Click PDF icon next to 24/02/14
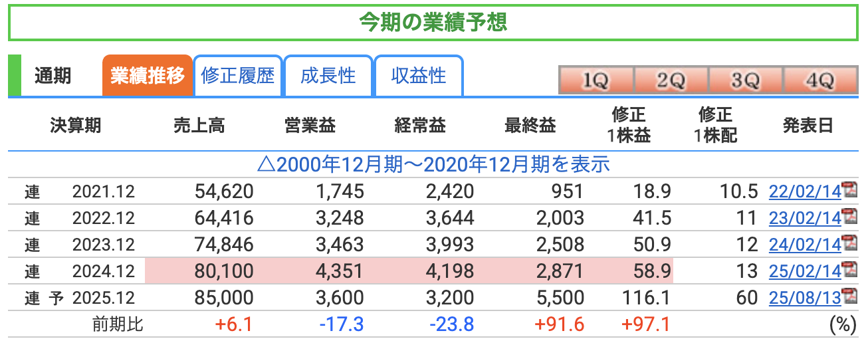This screenshot has width=868, height=339. click(x=849, y=243)
